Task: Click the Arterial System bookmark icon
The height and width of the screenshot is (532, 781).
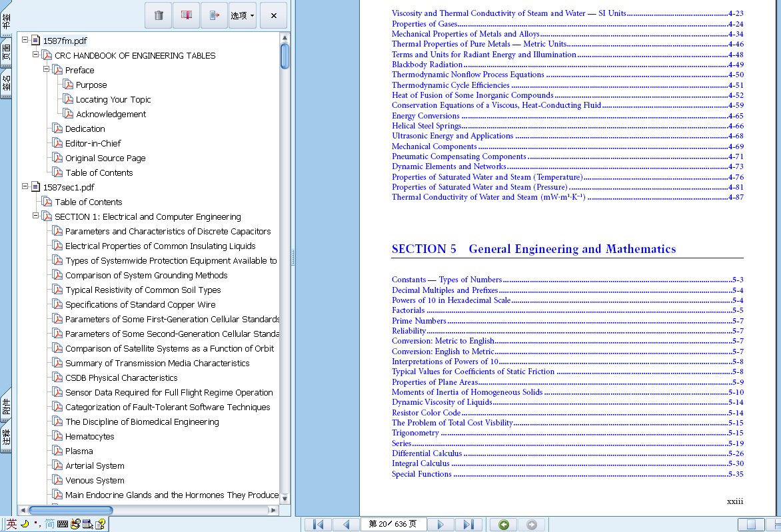Action: pos(58,465)
